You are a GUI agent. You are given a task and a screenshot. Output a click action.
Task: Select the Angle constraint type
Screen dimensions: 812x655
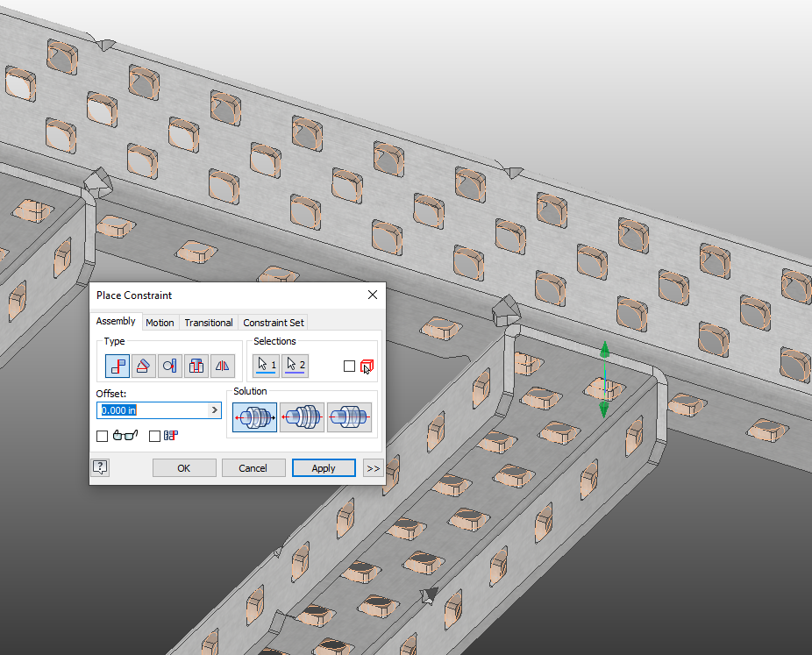[x=144, y=366]
